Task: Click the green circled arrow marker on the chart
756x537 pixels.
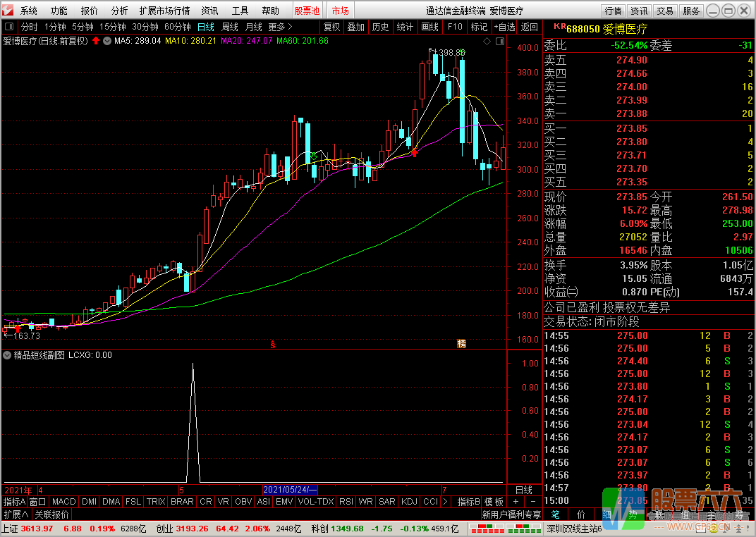Action: [x=314, y=156]
